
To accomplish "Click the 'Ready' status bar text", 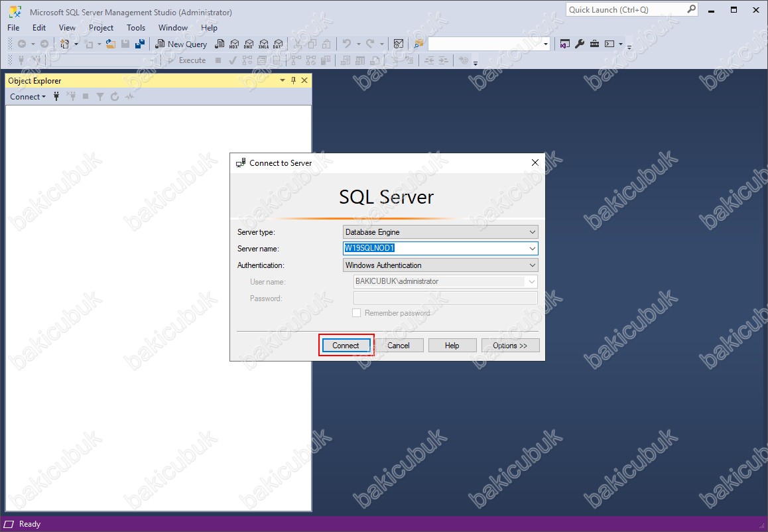I will 30,524.
